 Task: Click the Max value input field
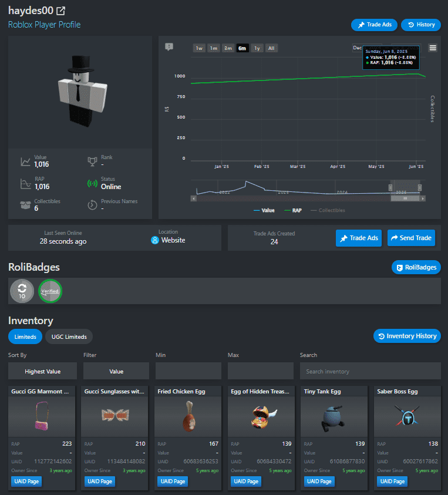(261, 371)
